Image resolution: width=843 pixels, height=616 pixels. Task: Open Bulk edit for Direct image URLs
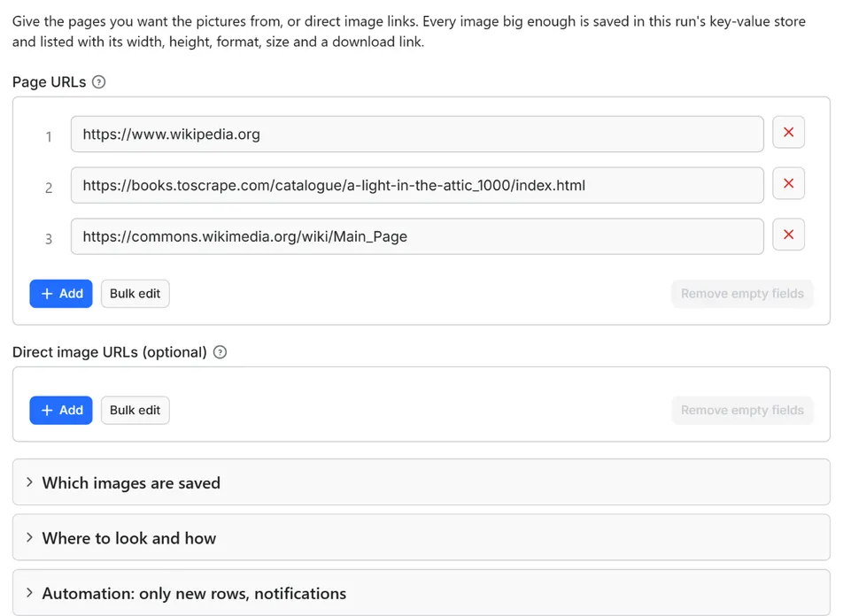135,410
